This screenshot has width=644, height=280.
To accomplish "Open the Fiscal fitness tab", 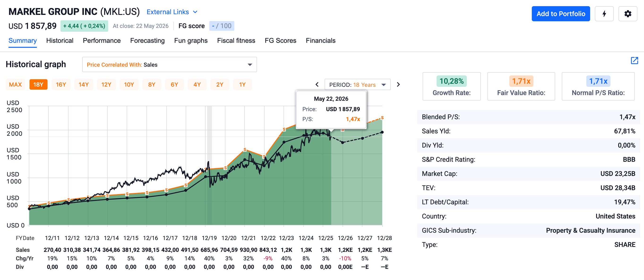I will point(236,40).
